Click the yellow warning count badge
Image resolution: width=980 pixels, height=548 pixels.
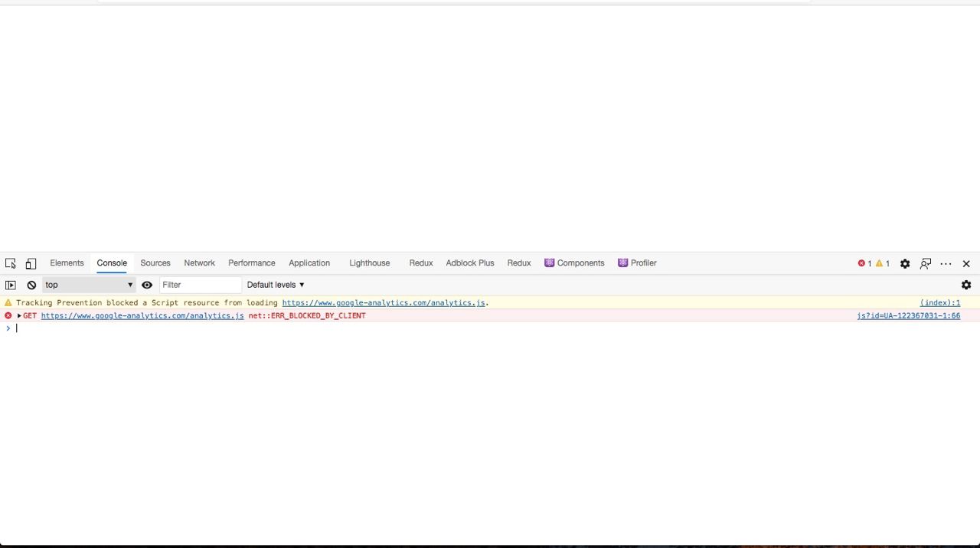point(883,263)
